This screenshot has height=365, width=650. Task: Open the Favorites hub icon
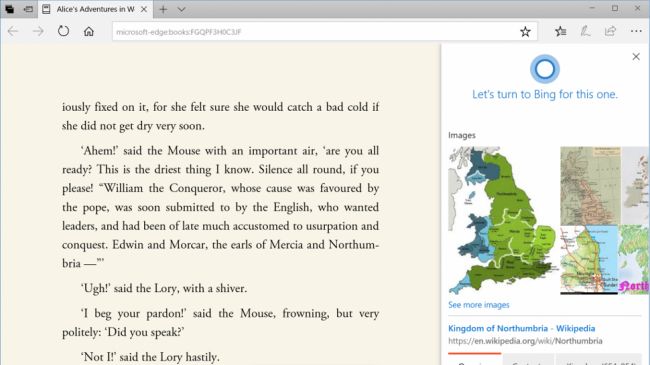tap(560, 31)
